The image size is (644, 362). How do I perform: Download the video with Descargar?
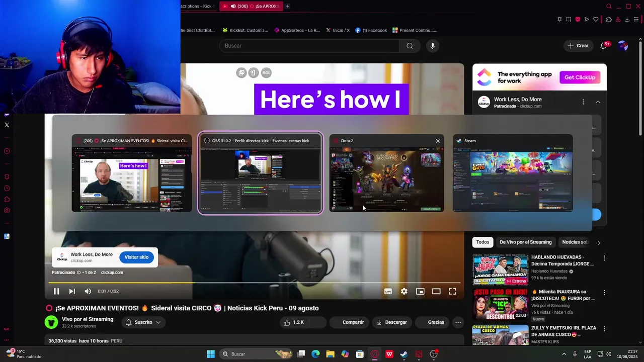pos(392,322)
